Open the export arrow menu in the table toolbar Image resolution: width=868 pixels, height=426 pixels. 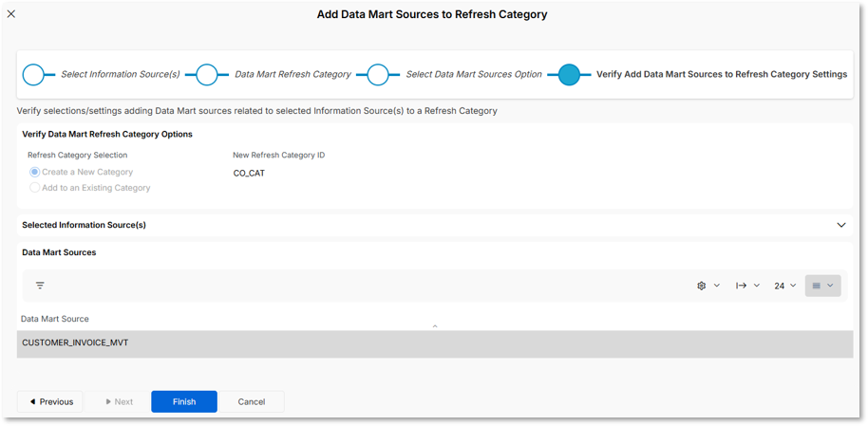(x=747, y=286)
